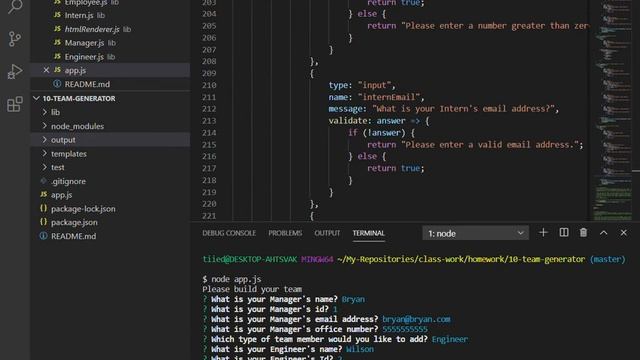
Task: Click 'Please enter a valid email address.' string
Action: [490, 144]
